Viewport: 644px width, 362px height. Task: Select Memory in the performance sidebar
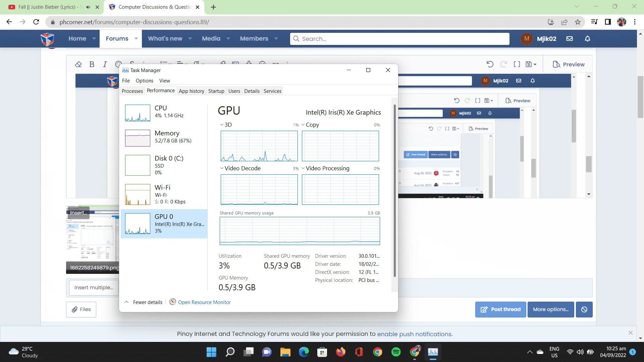(164, 138)
